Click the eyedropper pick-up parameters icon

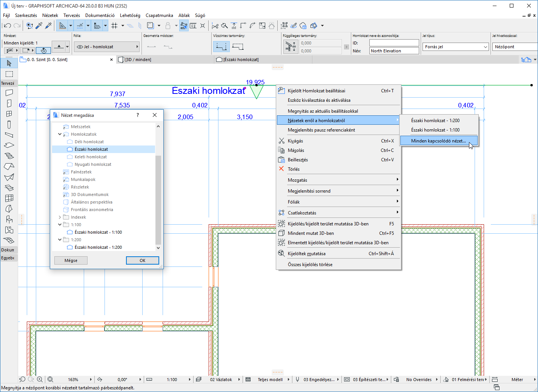(x=39, y=26)
